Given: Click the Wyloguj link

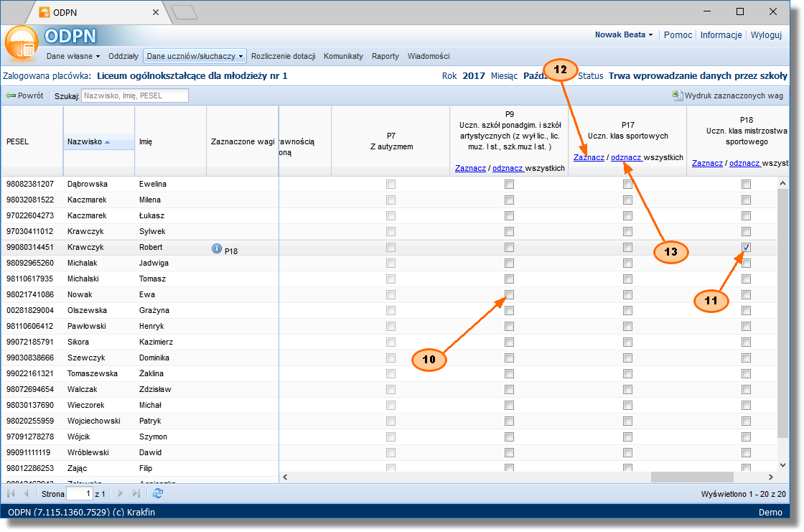Looking at the screenshot, I should pyautogui.click(x=766, y=35).
